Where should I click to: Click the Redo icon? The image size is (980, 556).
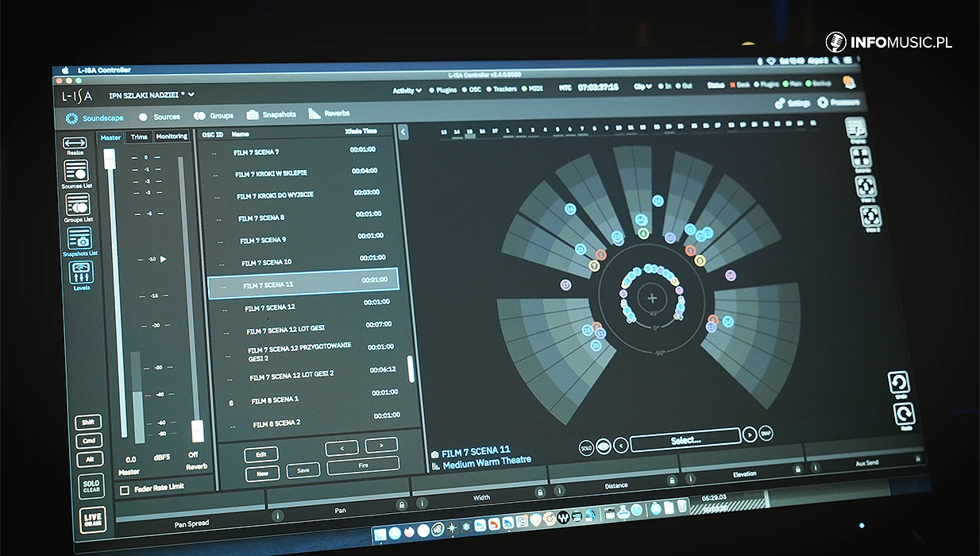[x=904, y=414]
